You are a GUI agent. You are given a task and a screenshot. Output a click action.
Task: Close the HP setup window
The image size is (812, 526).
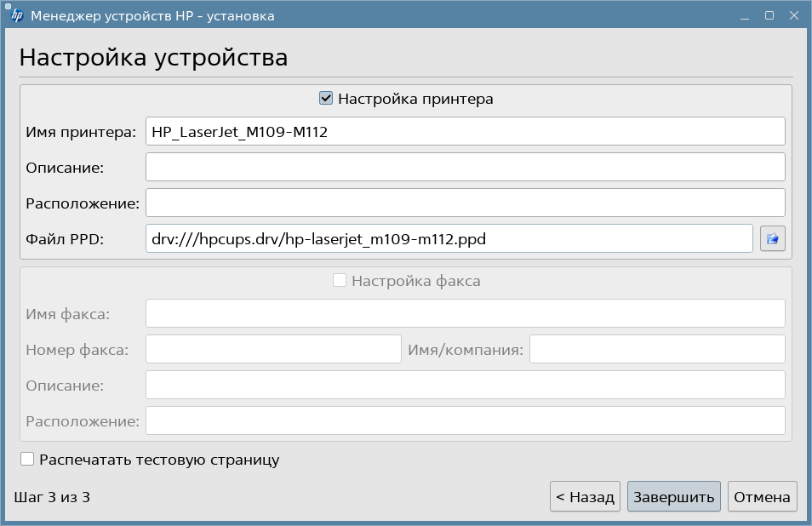[792, 15]
